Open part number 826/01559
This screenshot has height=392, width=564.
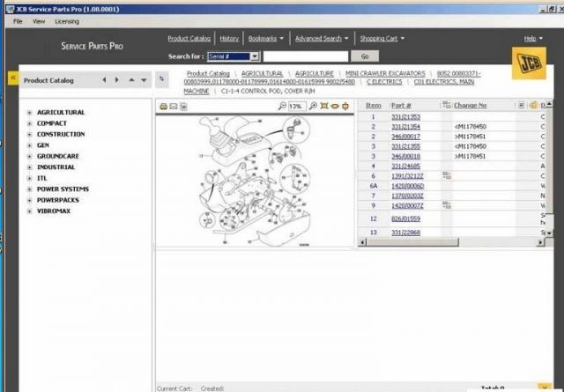tap(405, 218)
